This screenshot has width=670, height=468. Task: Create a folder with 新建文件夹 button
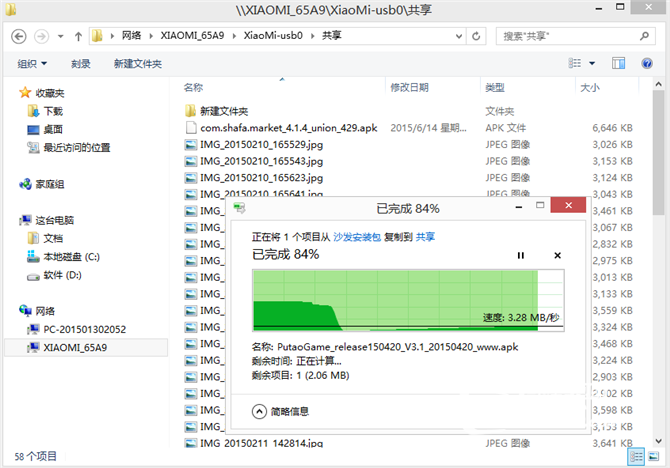[x=137, y=64]
